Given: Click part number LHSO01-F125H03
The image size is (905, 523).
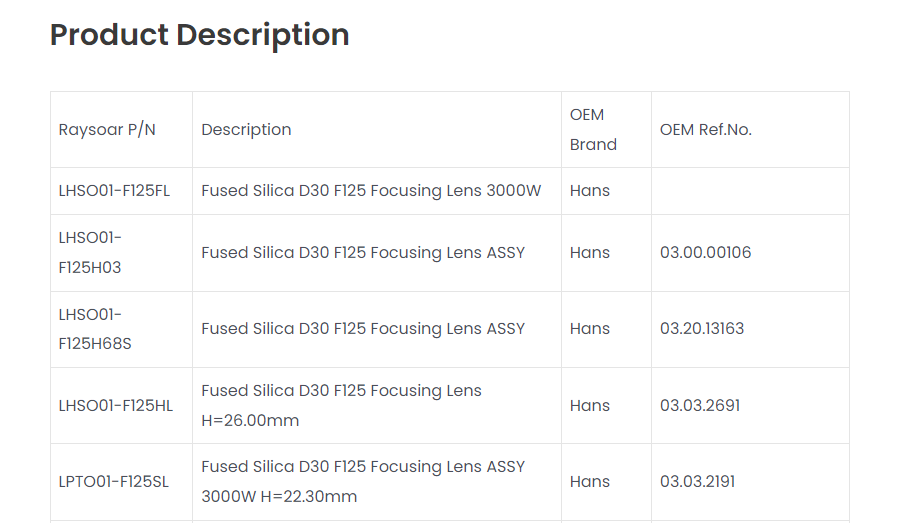Looking at the screenshot, I should click(x=90, y=253).
